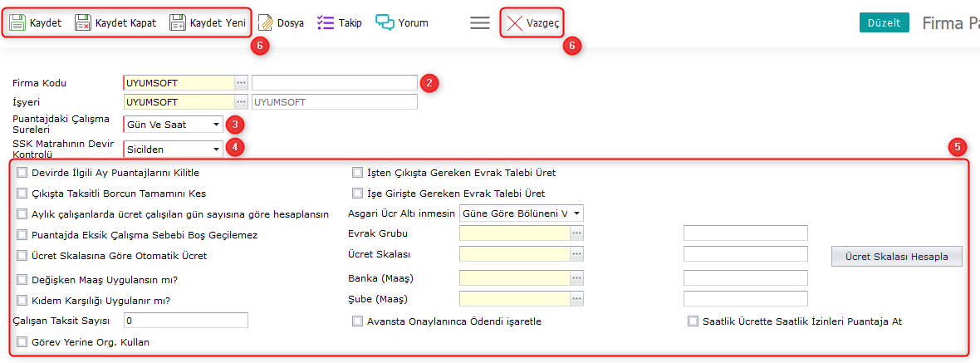The height and width of the screenshot is (363, 980).
Task: Enable Devirde İlgili Ay Puantajlarını Kilitle
Action: tap(22, 173)
